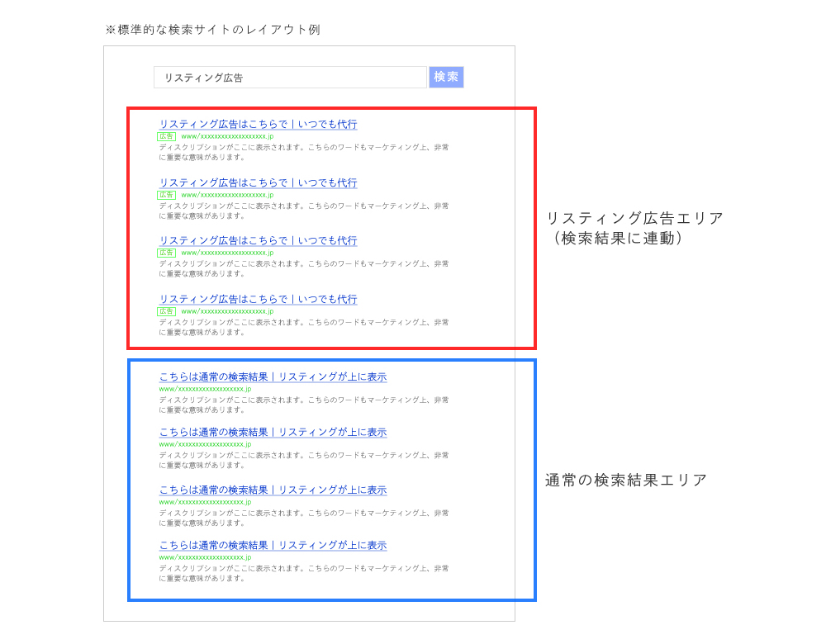Open the second organic result こちらは通常の検索結果
Viewport: 826px width, 644px height.
[273, 433]
